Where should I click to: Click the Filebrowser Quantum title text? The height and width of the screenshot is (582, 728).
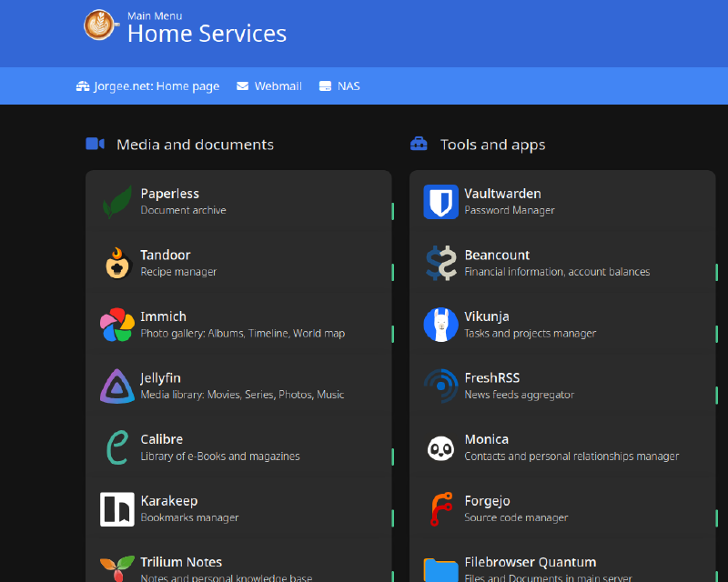(530, 562)
